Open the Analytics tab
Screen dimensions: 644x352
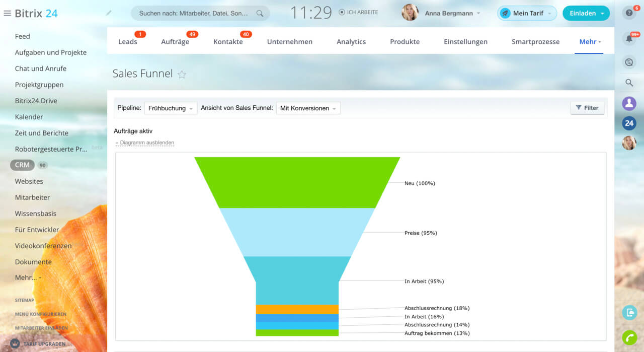pyautogui.click(x=351, y=42)
